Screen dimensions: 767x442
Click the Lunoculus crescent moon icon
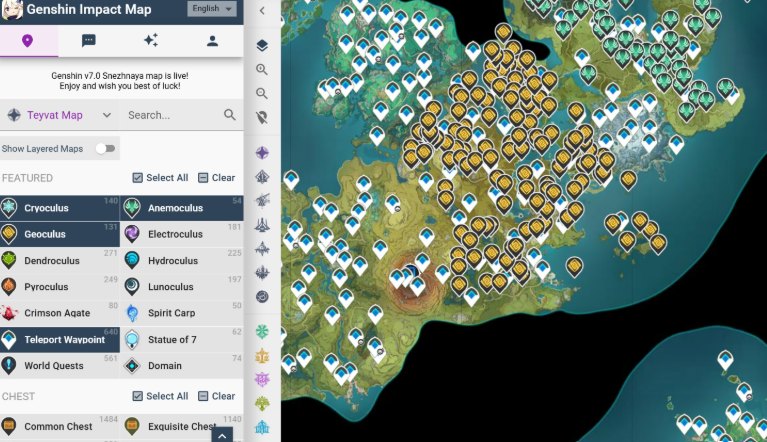132,287
